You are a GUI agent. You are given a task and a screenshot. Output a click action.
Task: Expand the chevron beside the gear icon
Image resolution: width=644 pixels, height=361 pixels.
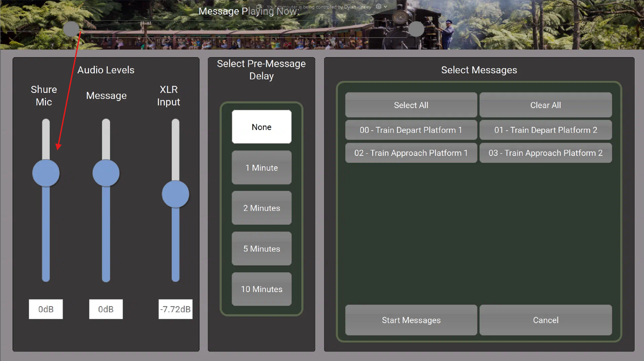pyautogui.click(x=385, y=7)
